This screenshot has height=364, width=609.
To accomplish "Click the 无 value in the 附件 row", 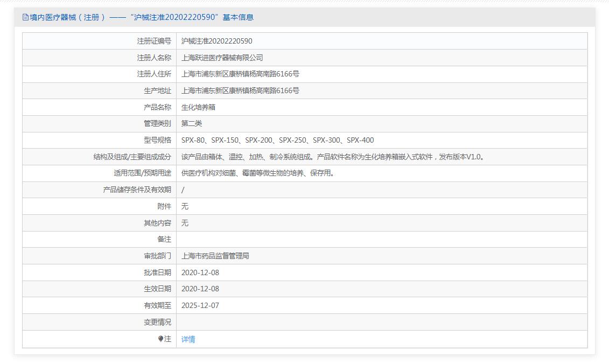I will coord(185,206).
